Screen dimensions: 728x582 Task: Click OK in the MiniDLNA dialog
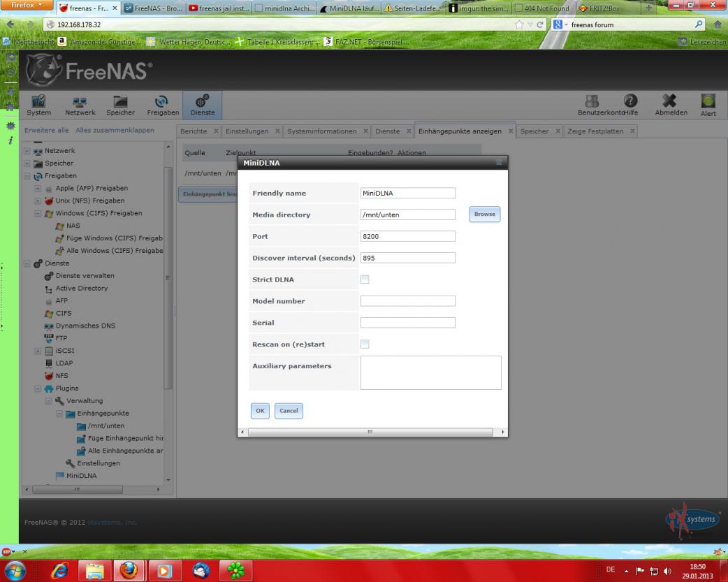[x=260, y=411]
